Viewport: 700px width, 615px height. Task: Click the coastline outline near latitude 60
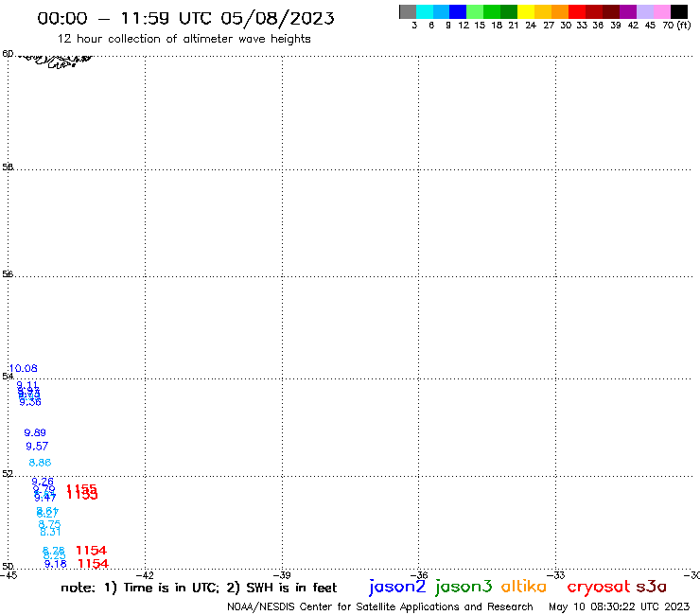tap(58, 61)
